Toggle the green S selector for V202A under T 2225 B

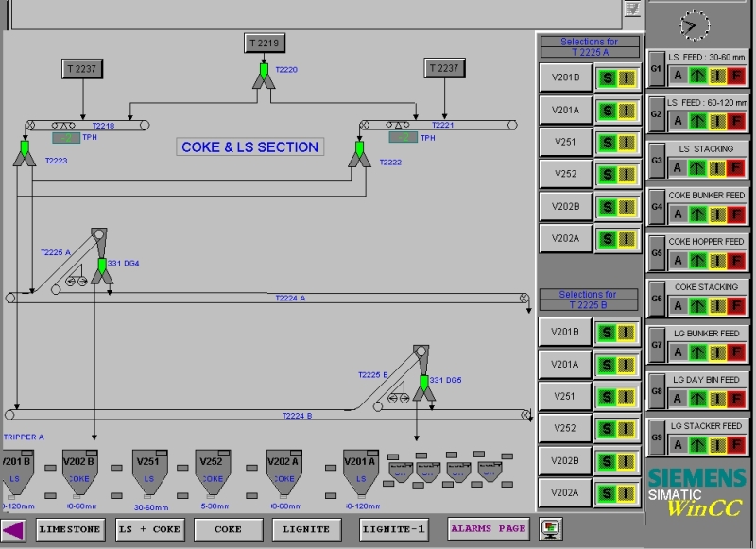pos(605,492)
